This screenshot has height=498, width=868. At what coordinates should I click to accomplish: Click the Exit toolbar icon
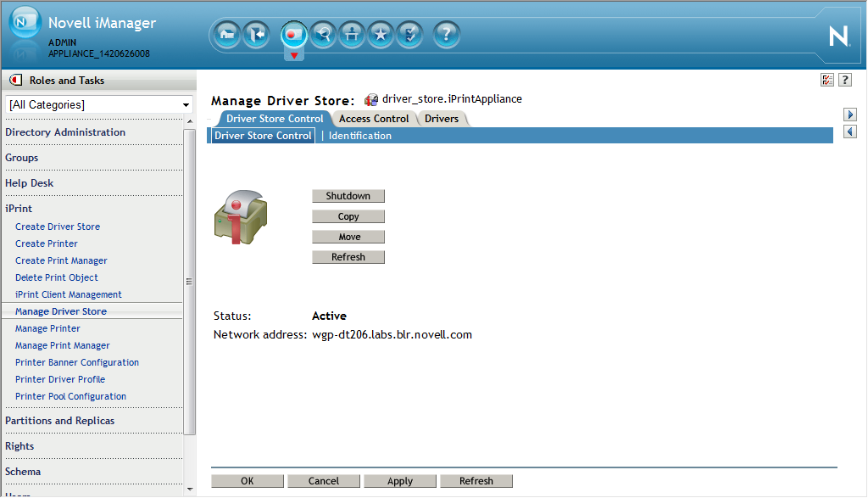point(256,35)
